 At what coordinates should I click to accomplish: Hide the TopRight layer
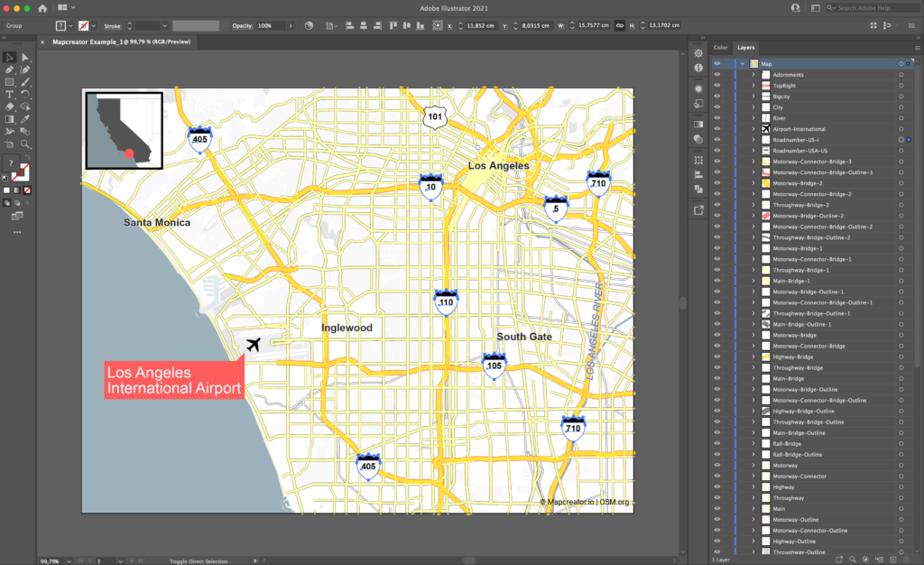717,86
